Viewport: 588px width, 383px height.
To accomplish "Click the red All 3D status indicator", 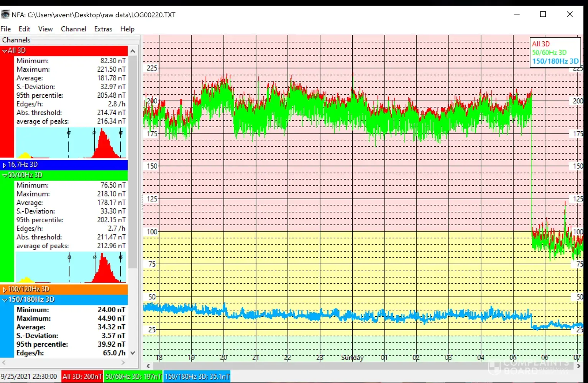I will click(x=82, y=377).
